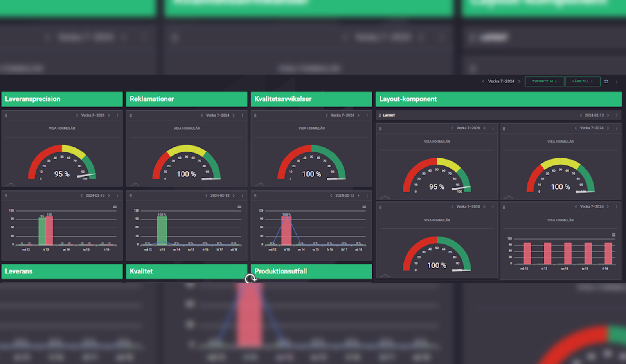Open chart hamburger menu in Kvalitetsavvikelser chart
Image resolution: width=626 pixels, height=364 pixels.
click(364, 207)
